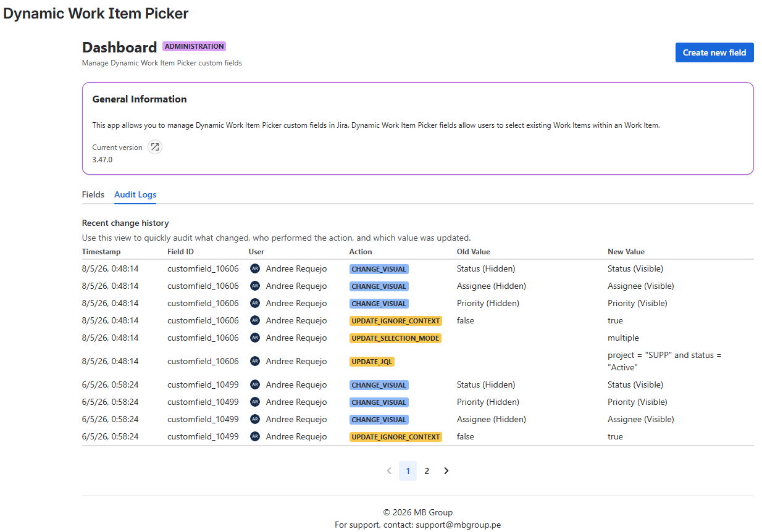Click the version number 3.47.0
This screenshot has width=762, height=532.
[x=103, y=160]
